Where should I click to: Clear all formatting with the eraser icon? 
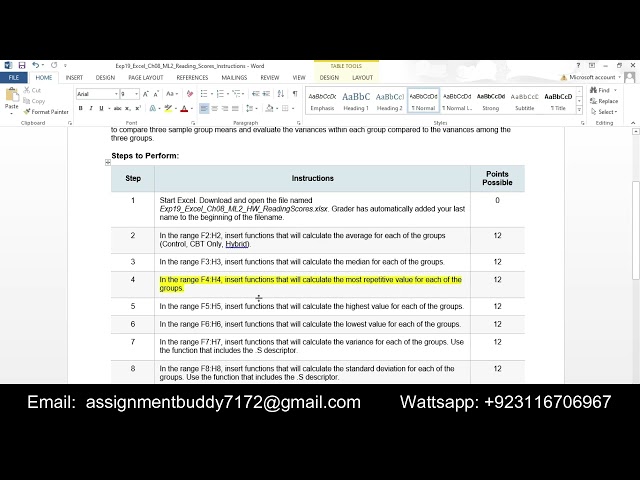click(x=190, y=94)
